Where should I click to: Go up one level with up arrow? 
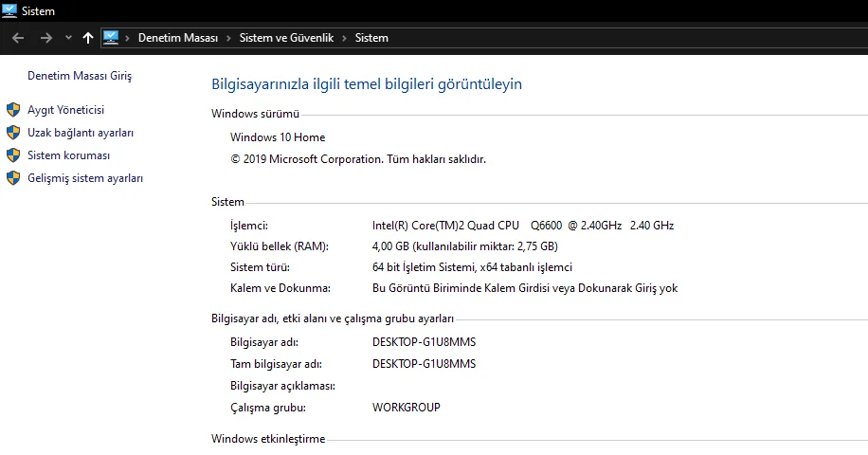(x=88, y=38)
